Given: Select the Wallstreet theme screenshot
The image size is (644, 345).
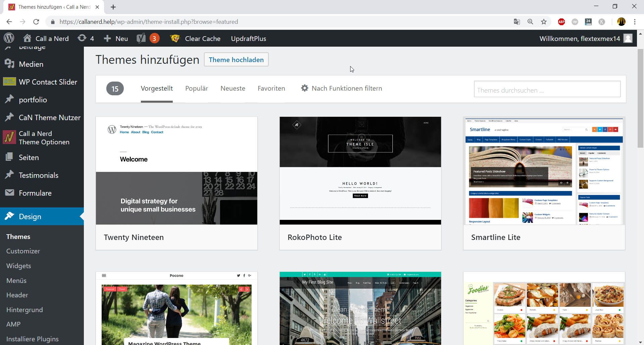Looking at the screenshot, I should pos(360,308).
